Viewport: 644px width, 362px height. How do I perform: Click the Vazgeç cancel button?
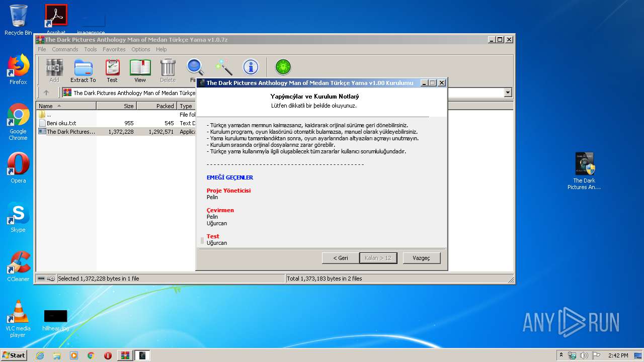[422, 258]
